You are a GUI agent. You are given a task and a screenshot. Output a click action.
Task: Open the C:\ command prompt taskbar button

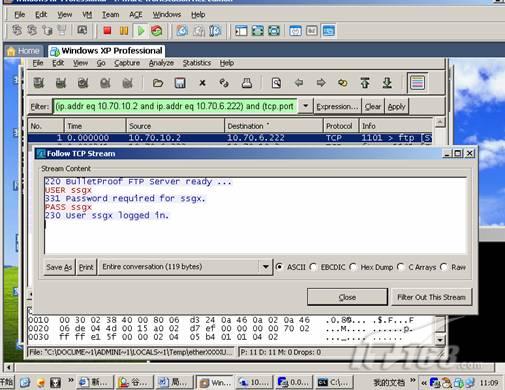[333, 382]
